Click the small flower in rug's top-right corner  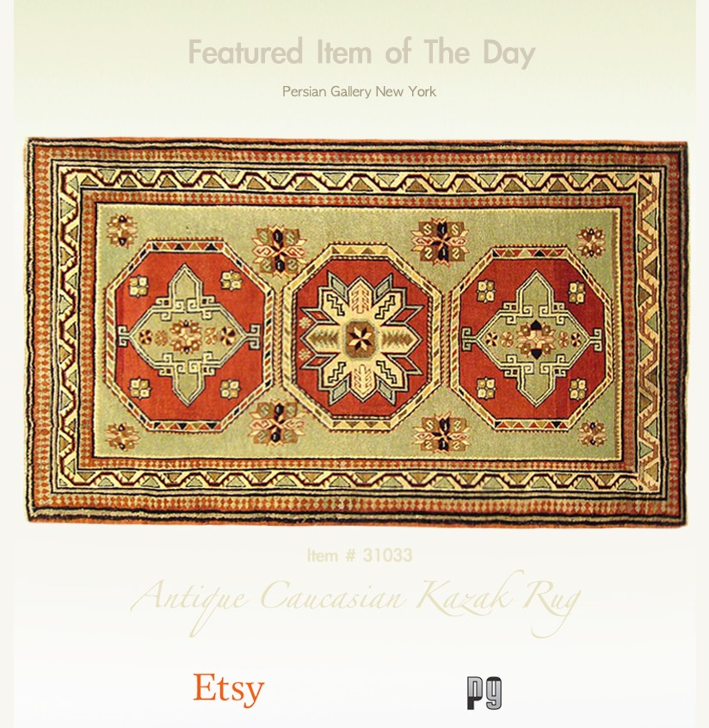[x=590, y=242]
